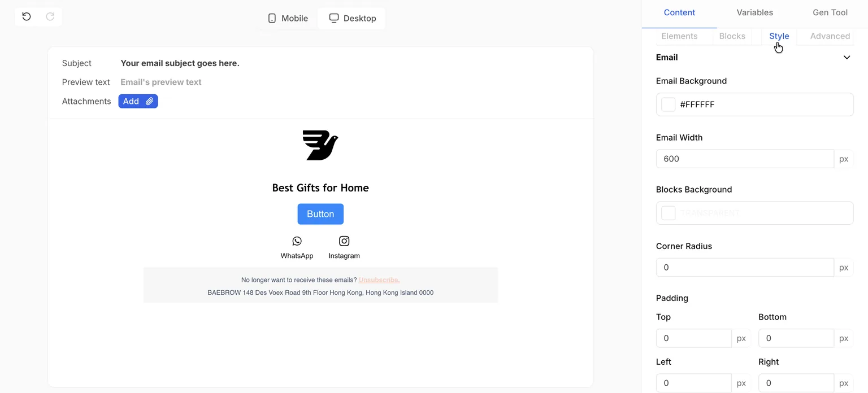Go to the Advanced sub-tab
This screenshot has height=393, width=868.
[x=830, y=36]
